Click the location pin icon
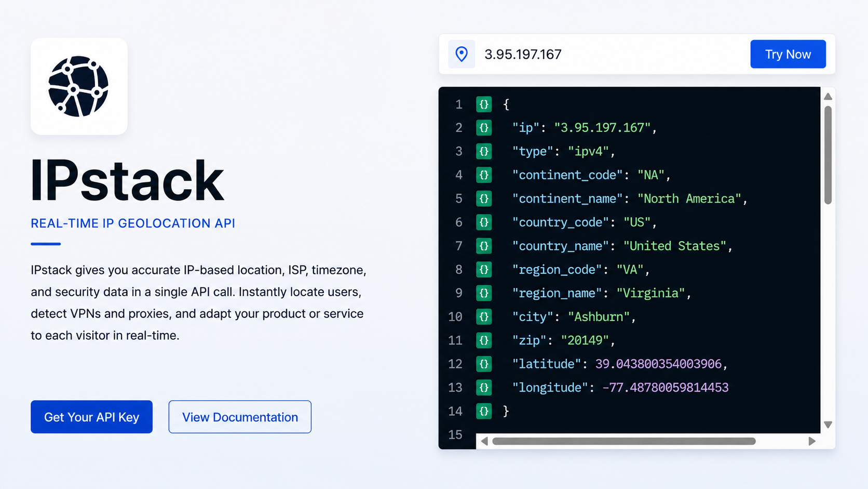868x489 pixels. click(462, 54)
